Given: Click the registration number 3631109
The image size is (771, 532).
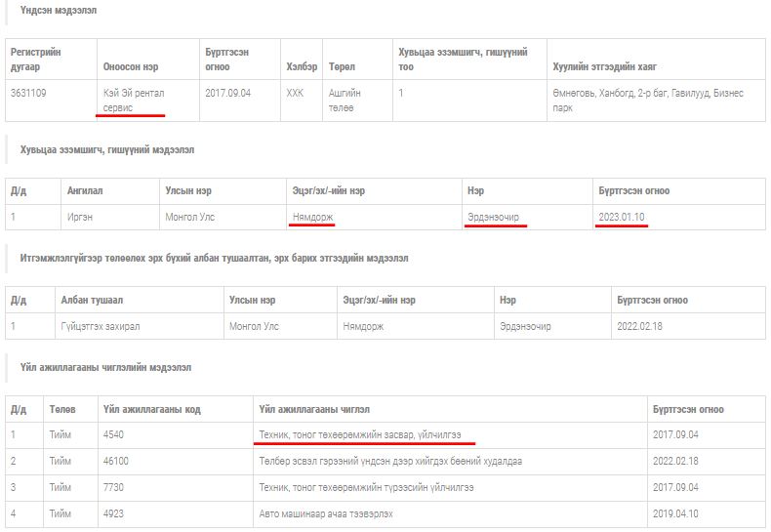Looking at the screenshot, I should point(28,94).
